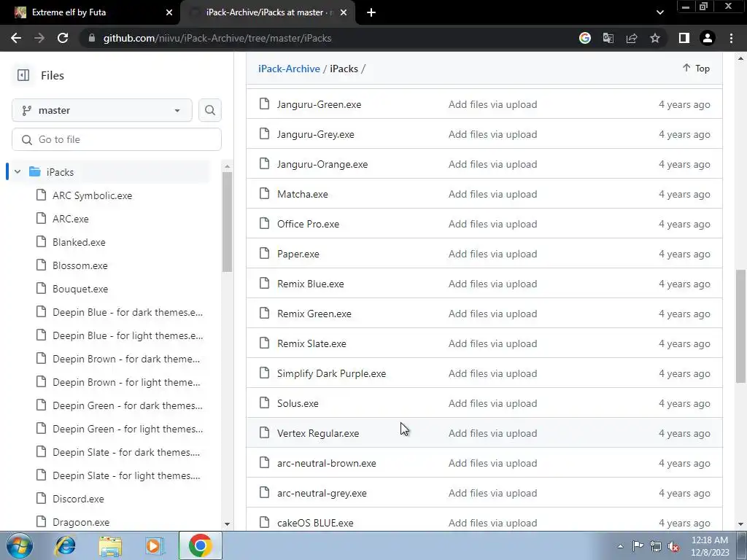This screenshot has width=747, height=560.
Task: Go back to previous page
Action: point(16,38)
